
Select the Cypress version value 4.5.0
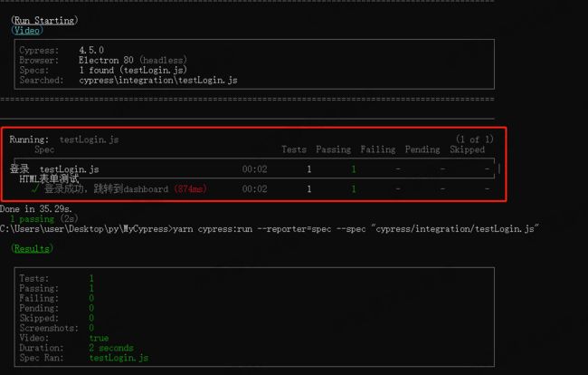pyautogui.click(x=91, y=51)
